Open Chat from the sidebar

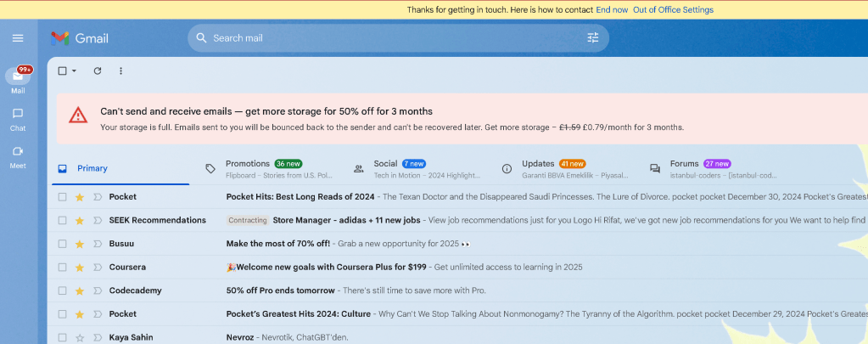[18, 120]
